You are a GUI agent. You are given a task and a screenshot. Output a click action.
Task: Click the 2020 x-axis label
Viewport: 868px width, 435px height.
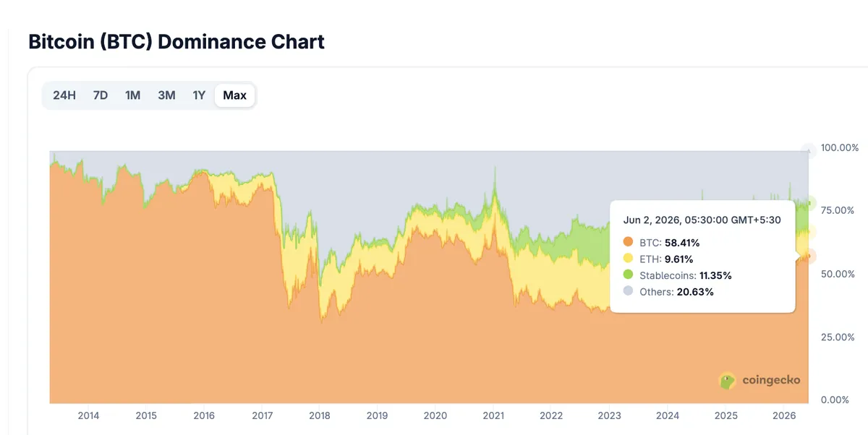(435, 415)
